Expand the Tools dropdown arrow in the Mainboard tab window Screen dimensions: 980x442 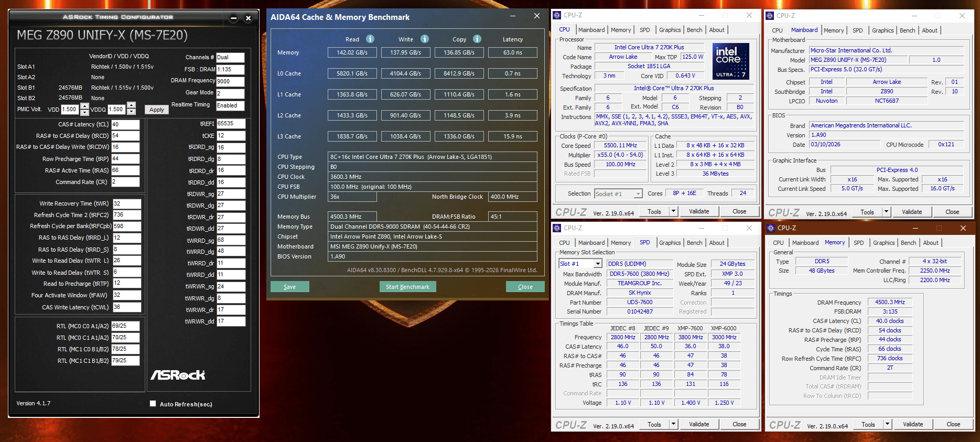click(886, 212)
